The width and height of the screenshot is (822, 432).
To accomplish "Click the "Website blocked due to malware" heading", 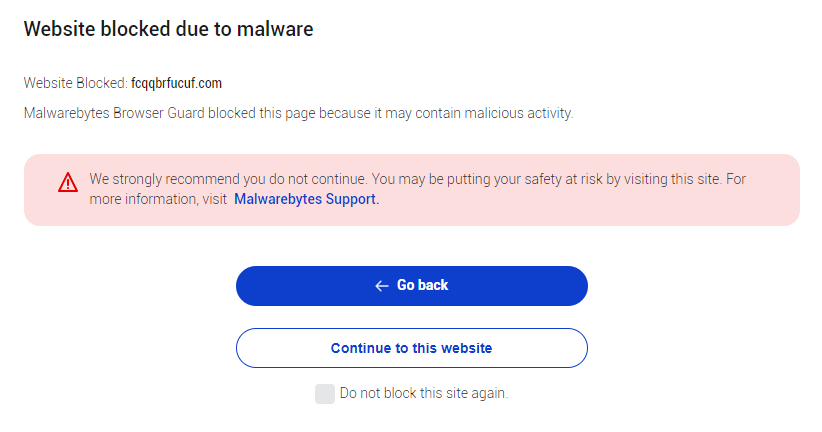I will [168, 30].
